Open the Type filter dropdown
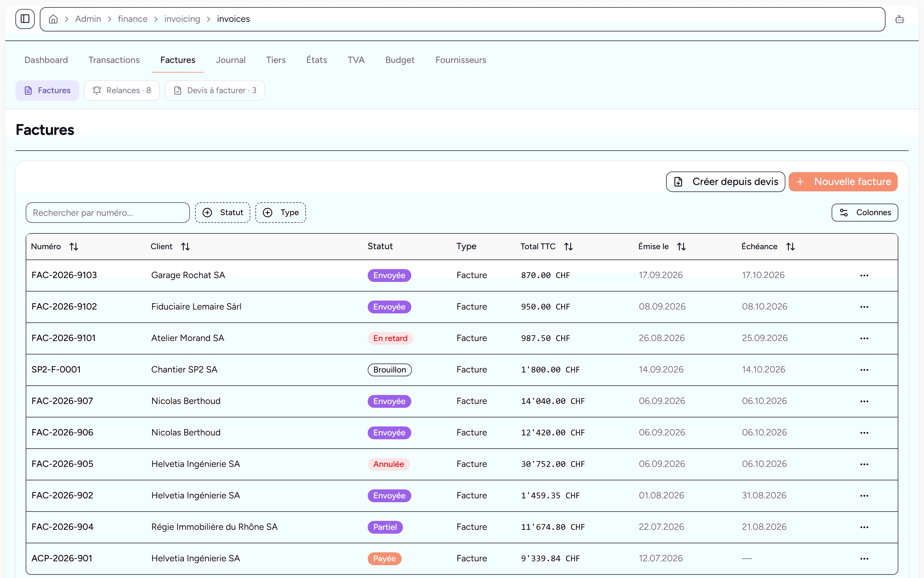The width and height of the screenshot is (924, 578). (281, 213)
